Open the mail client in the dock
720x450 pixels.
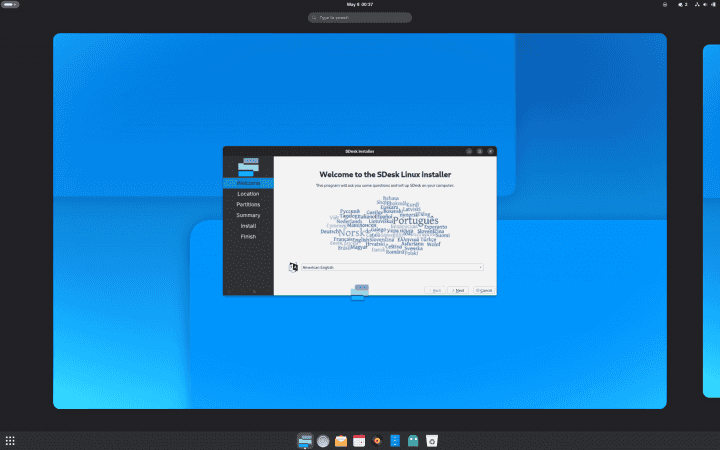pyautogui.click(x=341, y=441)
